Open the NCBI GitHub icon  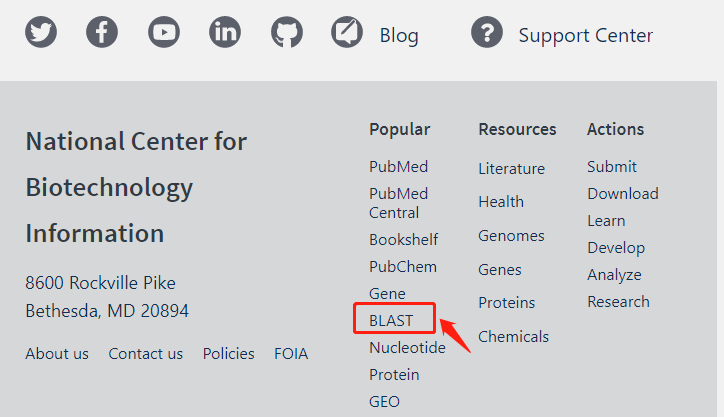tap(287, 32)
